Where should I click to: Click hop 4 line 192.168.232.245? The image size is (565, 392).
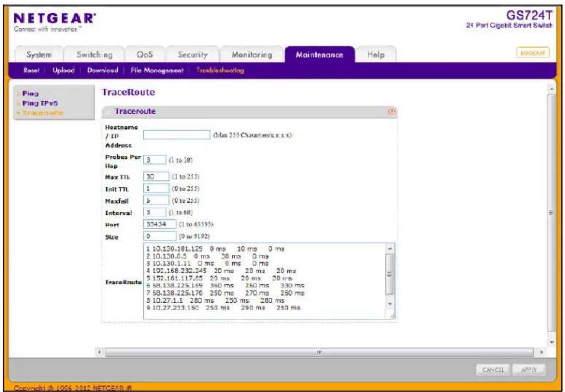(221, 271)
